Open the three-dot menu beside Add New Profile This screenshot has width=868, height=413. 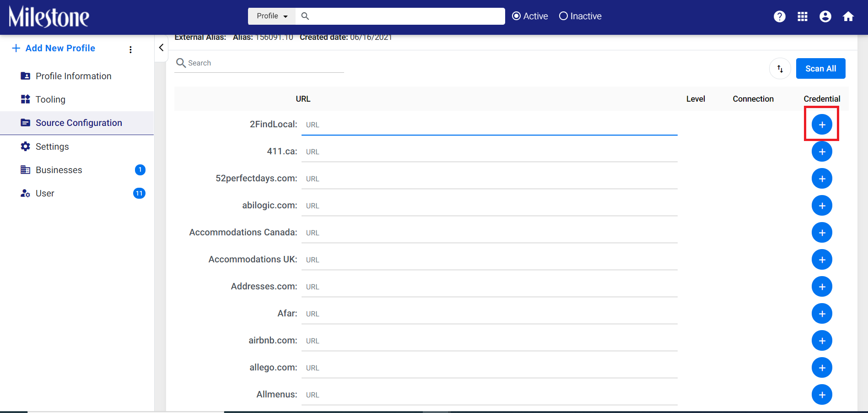[130, 49]
